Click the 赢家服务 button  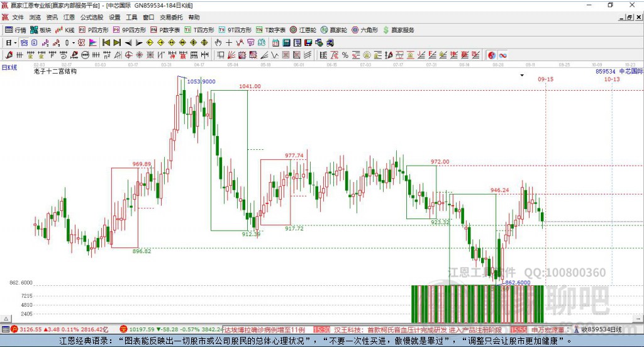tap(398, 30)
